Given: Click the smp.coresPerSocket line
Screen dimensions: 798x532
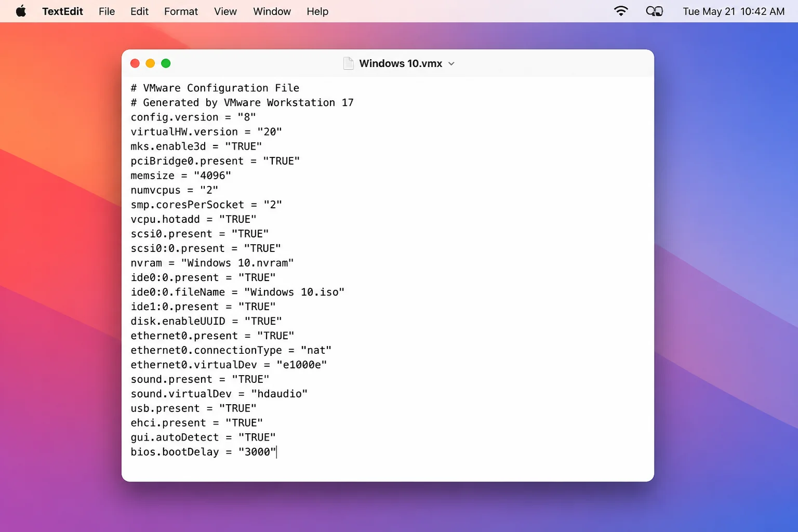Looking at the screenshot, I should [x=206, y=204].
